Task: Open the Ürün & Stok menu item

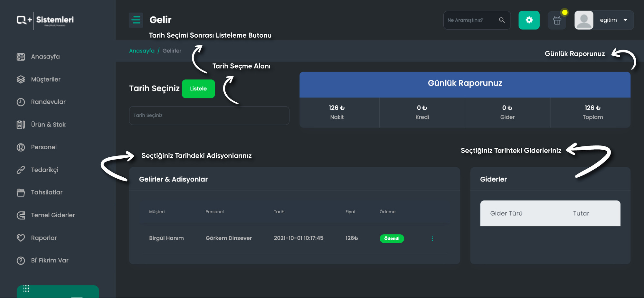Action: click(48, 125)
